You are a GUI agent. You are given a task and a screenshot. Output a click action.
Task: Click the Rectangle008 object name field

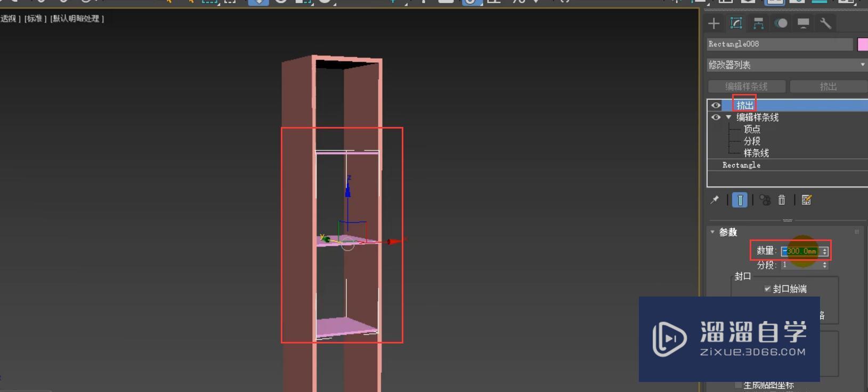(780, 44)
